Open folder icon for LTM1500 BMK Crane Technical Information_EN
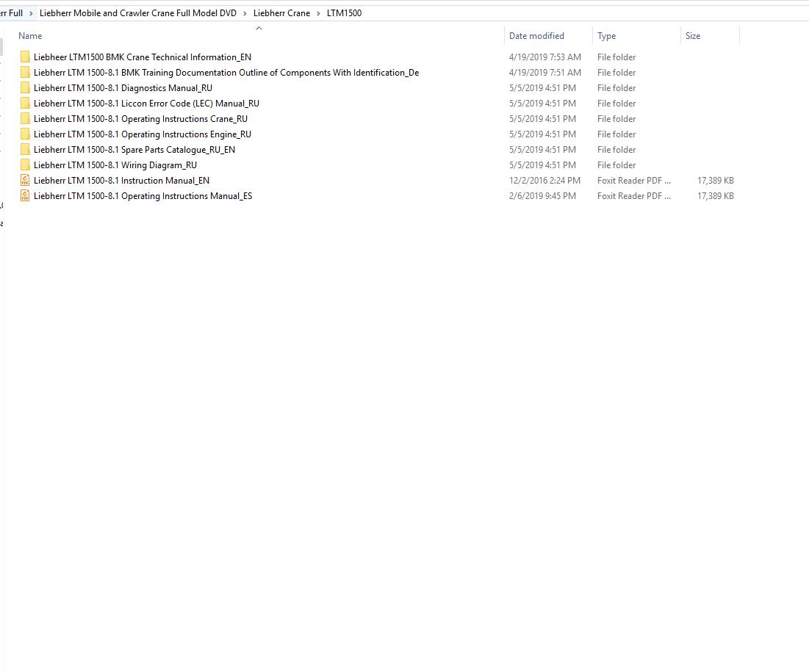809x672 pixels. [x=25, y=57]
